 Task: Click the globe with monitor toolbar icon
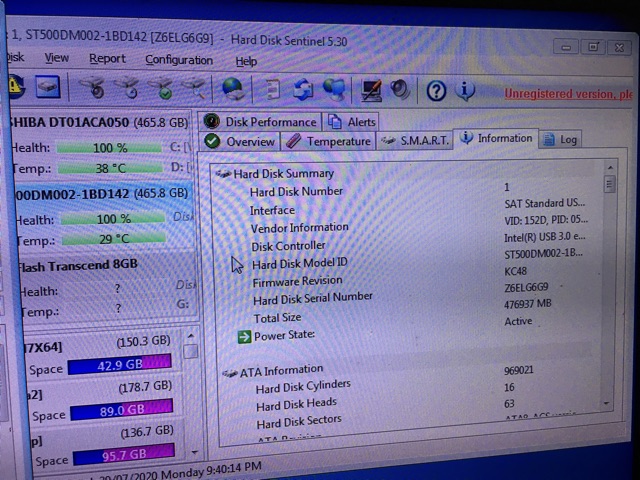click(334, 90)
